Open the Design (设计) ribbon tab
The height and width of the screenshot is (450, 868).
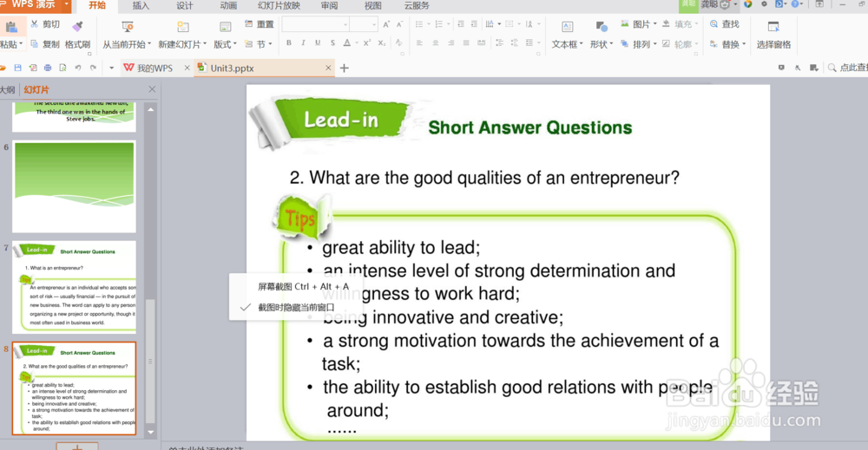185,5
